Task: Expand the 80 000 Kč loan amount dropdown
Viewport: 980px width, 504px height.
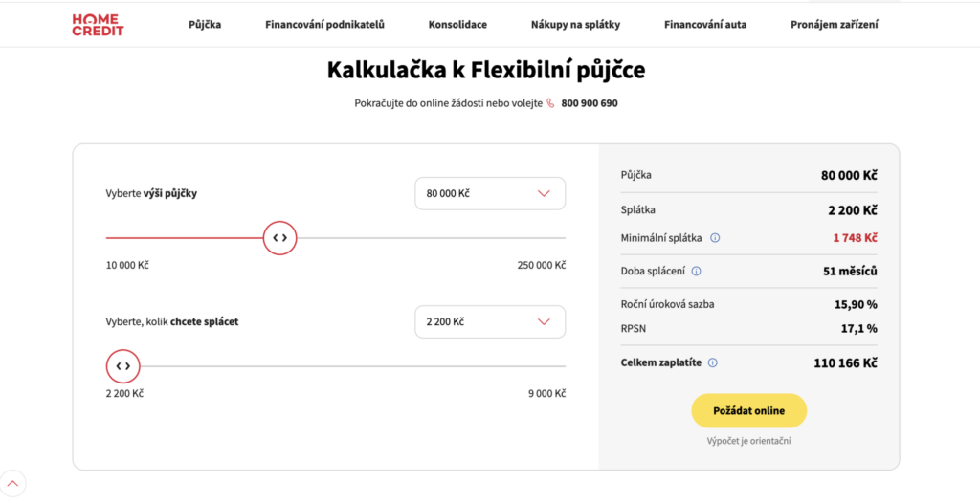Action: point(490,193)
